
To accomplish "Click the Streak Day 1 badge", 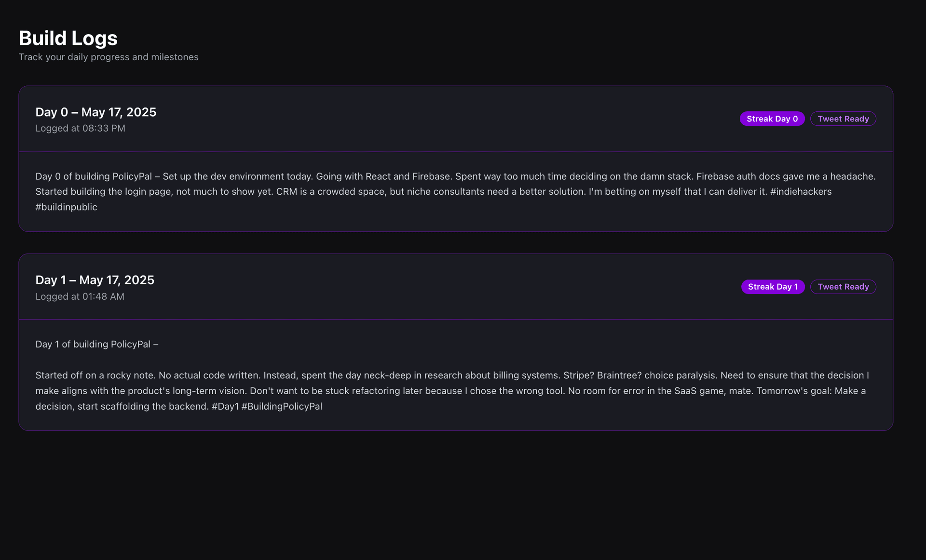I will click(x=773, y=287).
